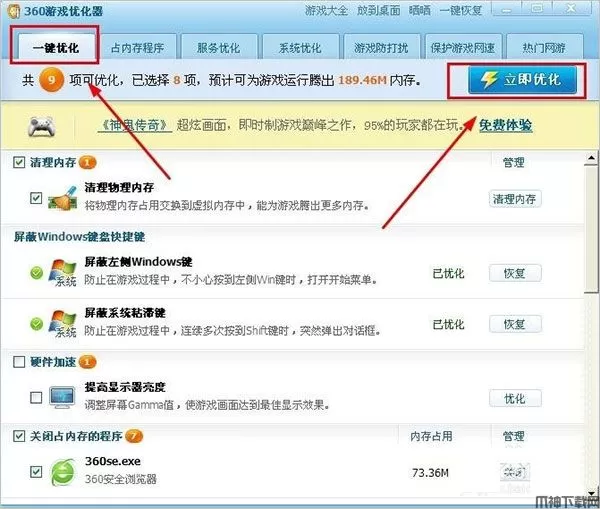Switch to the 一键优化 tab
This screenshot has height=509, width=600.
tap(55, 47)
